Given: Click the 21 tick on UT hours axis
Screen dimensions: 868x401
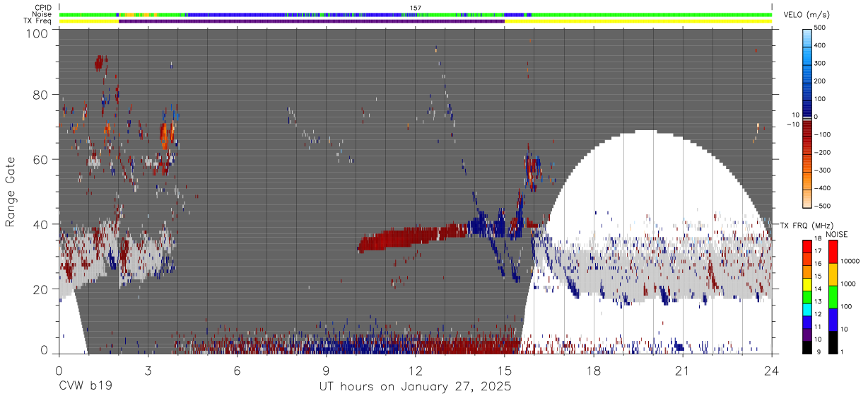Looking at the screenshot, I should (683, 371).
